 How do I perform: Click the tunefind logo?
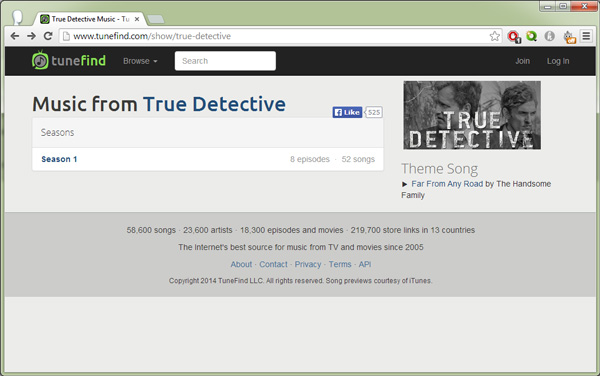tap(69, 60)
